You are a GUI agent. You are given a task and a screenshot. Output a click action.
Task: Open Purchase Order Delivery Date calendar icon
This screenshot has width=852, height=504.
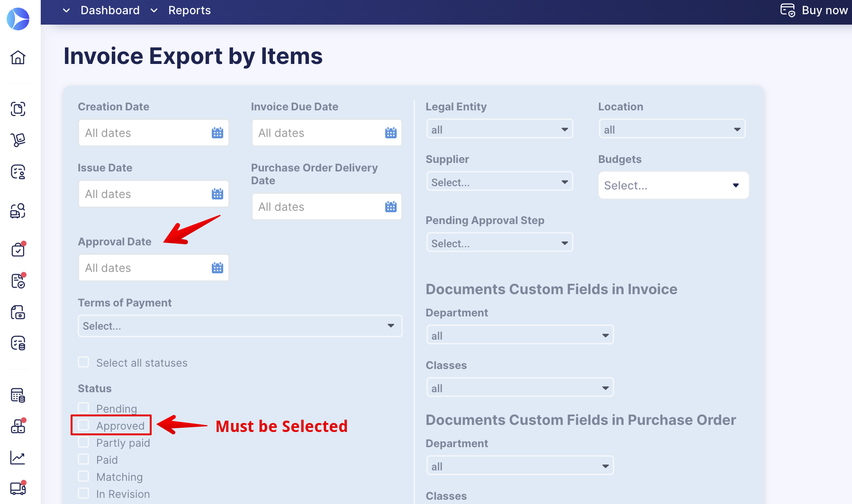tap(391, 207)
